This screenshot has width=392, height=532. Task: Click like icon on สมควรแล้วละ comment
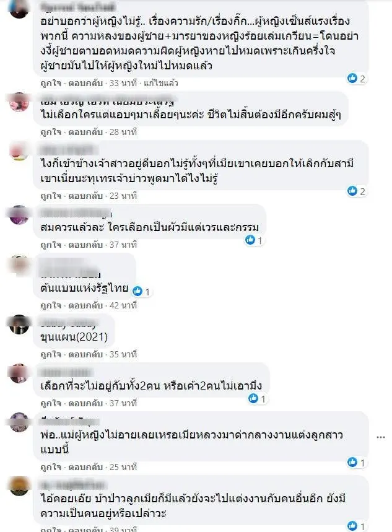[250, 240]
